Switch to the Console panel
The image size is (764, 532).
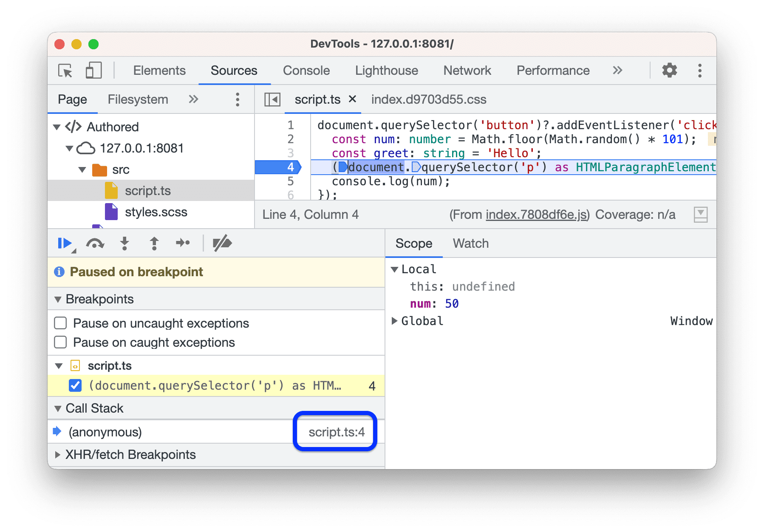pos(306,70)
